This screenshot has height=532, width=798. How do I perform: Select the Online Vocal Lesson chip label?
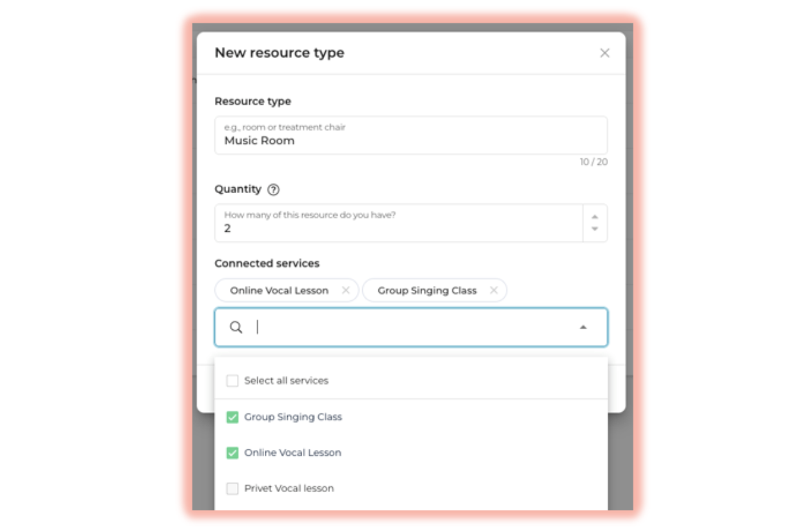click(x=279, y=291)
